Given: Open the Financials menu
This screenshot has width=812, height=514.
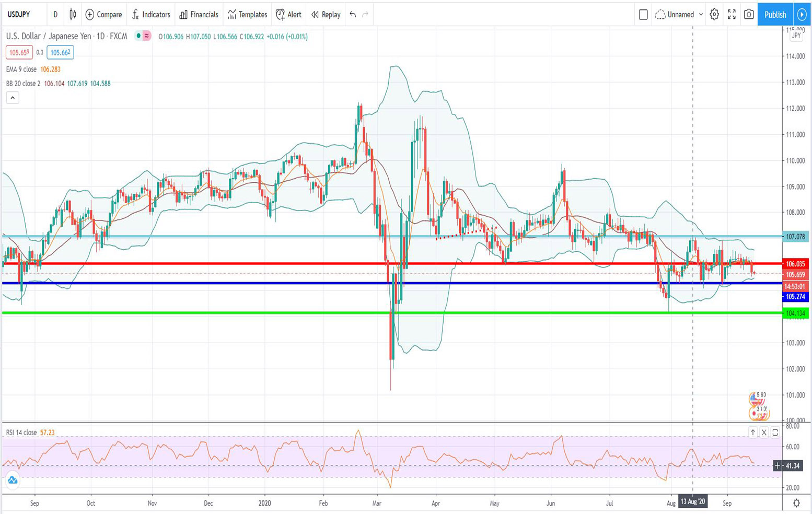Looking at the screenshot, I should tap(199, 15).
